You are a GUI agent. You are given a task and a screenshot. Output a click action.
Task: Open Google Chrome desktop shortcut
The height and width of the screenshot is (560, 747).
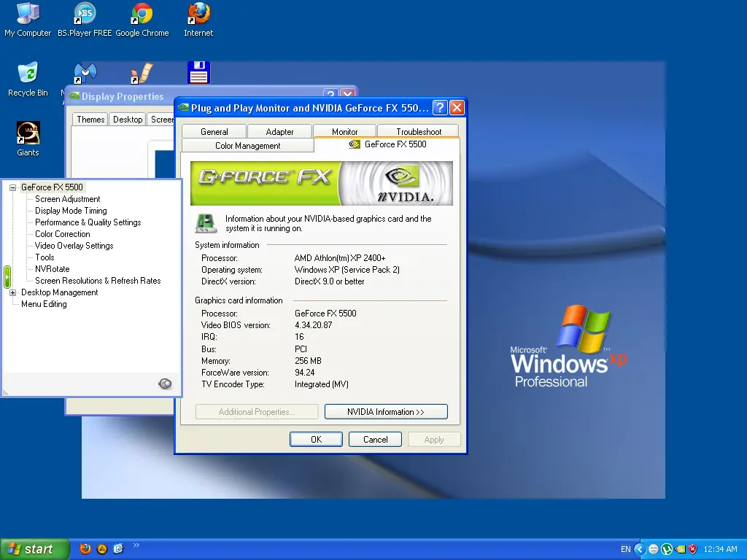point(142,14)
